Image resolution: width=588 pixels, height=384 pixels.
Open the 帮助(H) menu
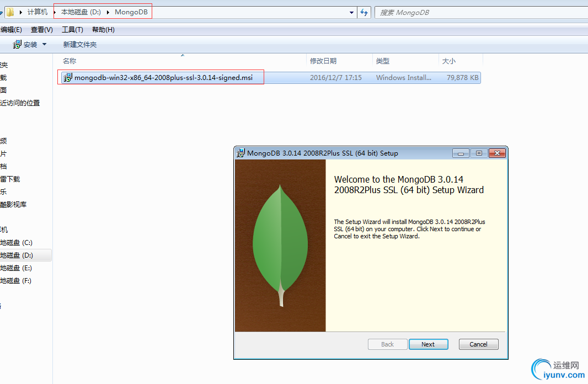103,30
